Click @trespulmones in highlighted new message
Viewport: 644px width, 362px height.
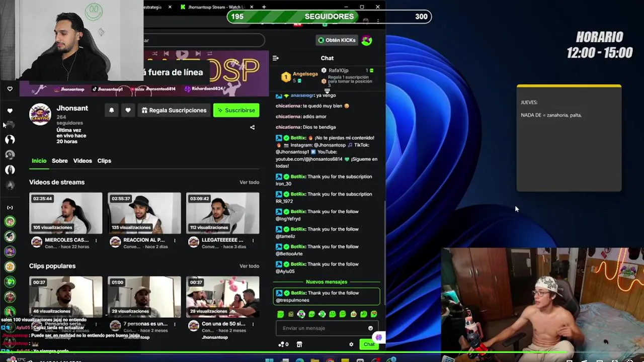coord(292,300)
